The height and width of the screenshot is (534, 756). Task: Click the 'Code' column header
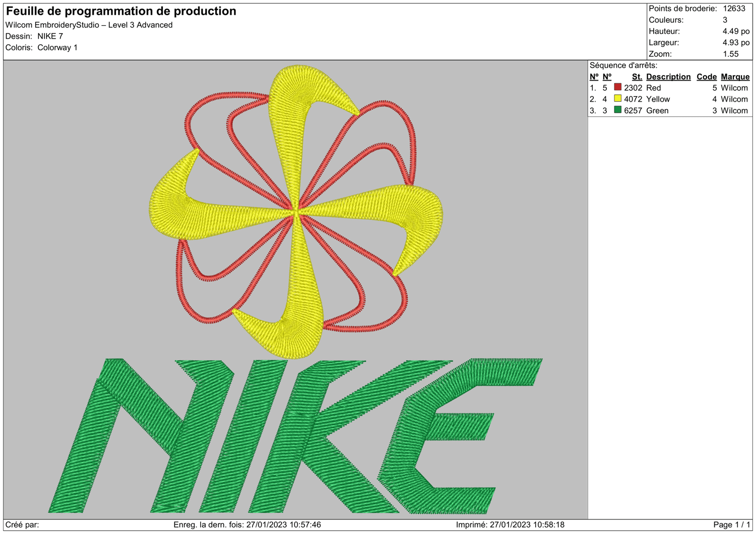point(707,77)
